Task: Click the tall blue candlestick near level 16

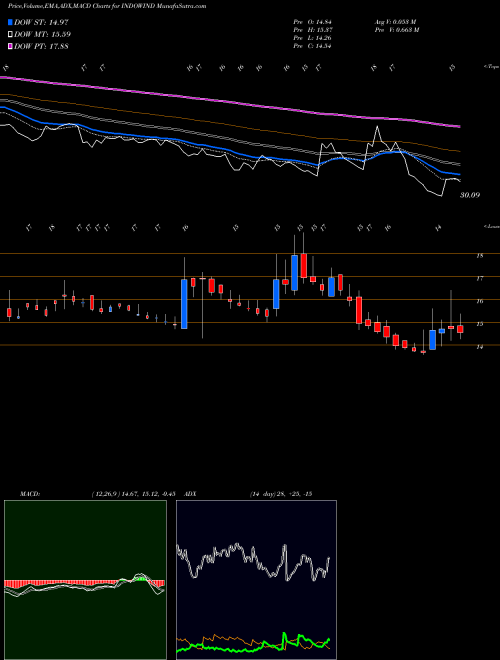Action: tap(184, 303)
